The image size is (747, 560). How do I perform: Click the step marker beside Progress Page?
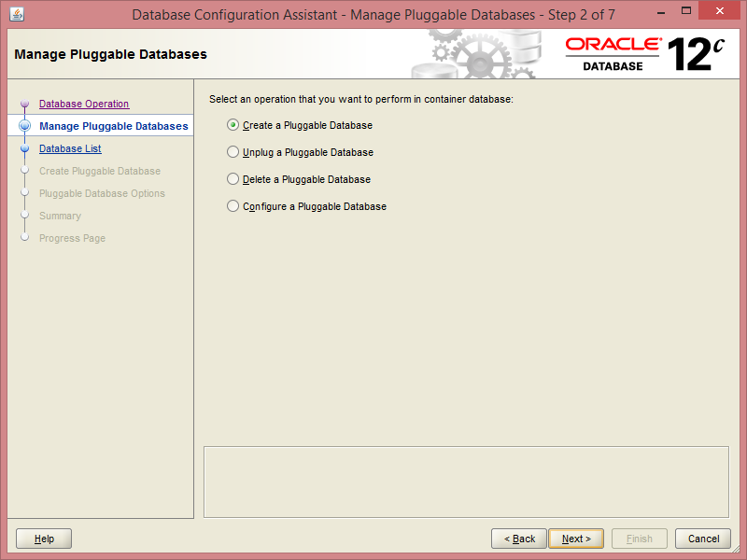[24, 238]
